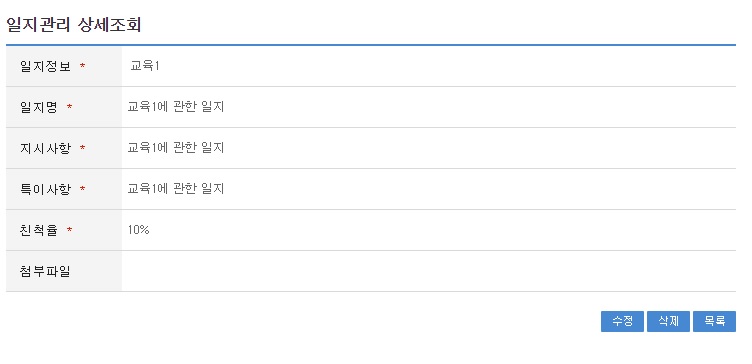Select the 지시사항 row value text

[176, 148]
